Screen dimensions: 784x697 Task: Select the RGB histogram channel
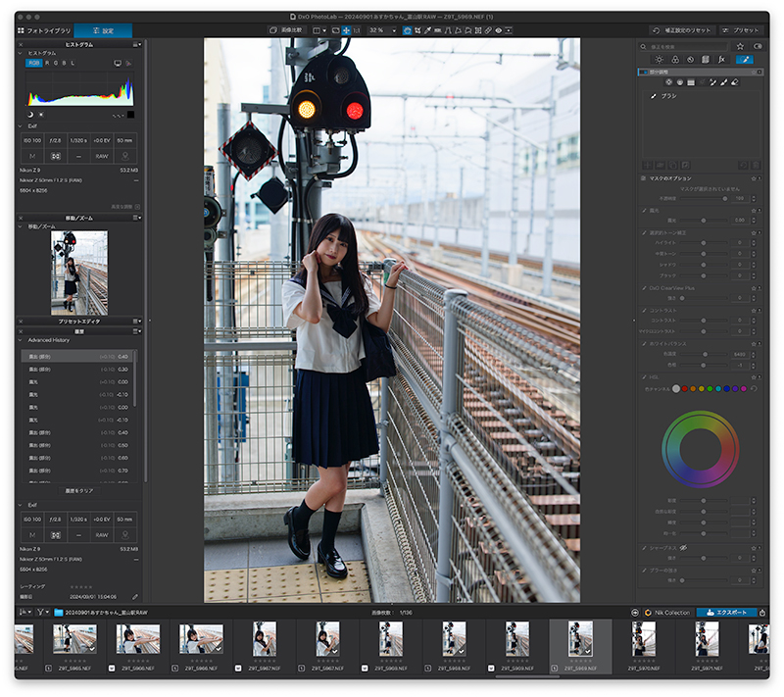pos(34,63)
